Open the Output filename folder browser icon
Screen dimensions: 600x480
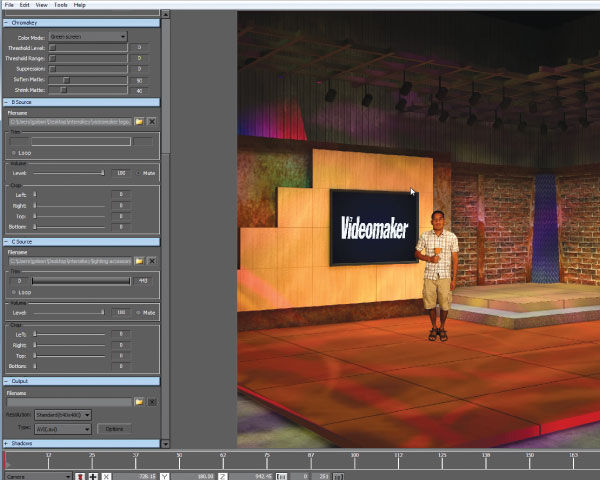click(x=139, y=402)
